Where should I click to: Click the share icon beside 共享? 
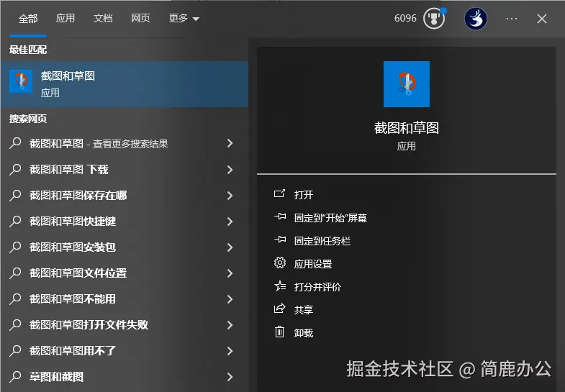[x=279, y=309]
